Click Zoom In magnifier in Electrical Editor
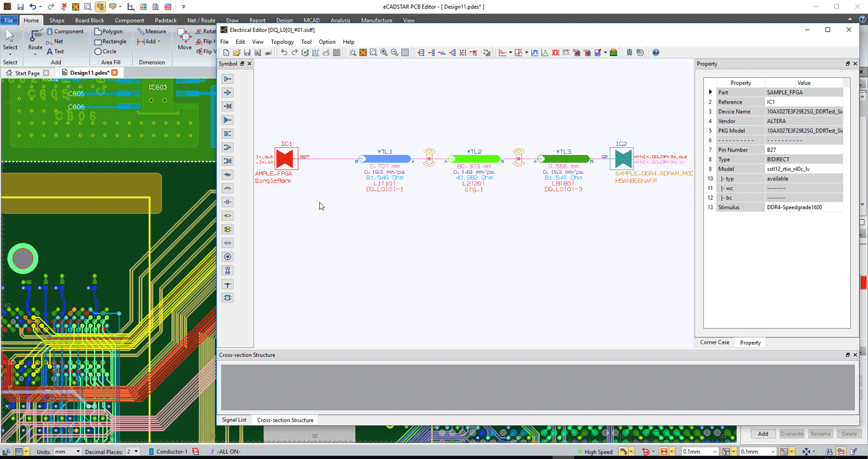868x459 pixels. coord(383,53)
